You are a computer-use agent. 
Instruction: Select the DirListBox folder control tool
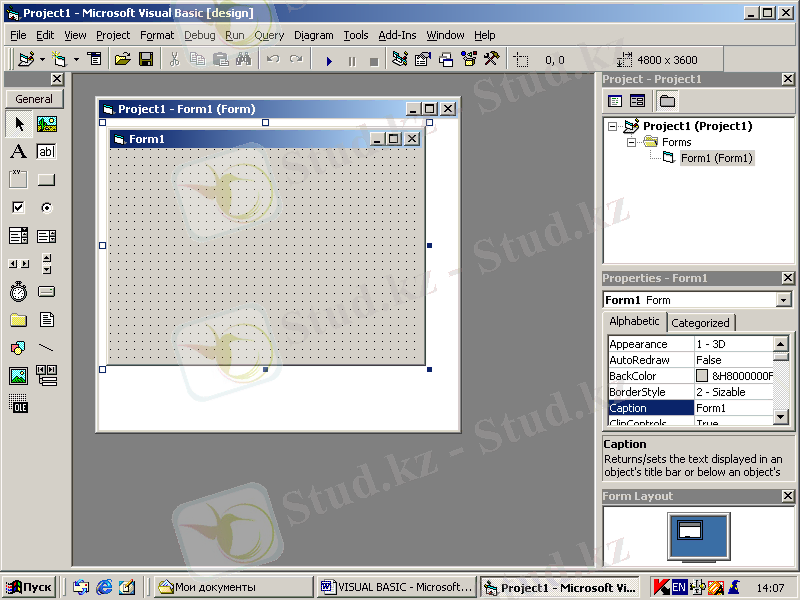pos(19,320)
